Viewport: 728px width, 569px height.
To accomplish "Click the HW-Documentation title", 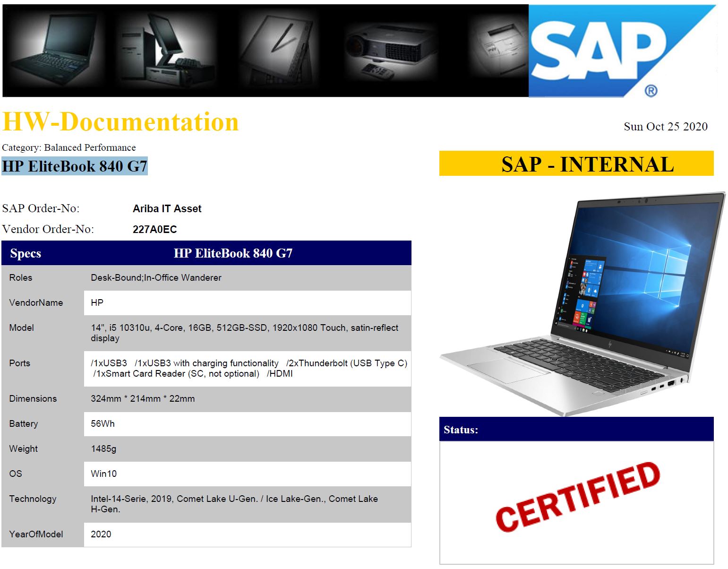I will (120, 122).
